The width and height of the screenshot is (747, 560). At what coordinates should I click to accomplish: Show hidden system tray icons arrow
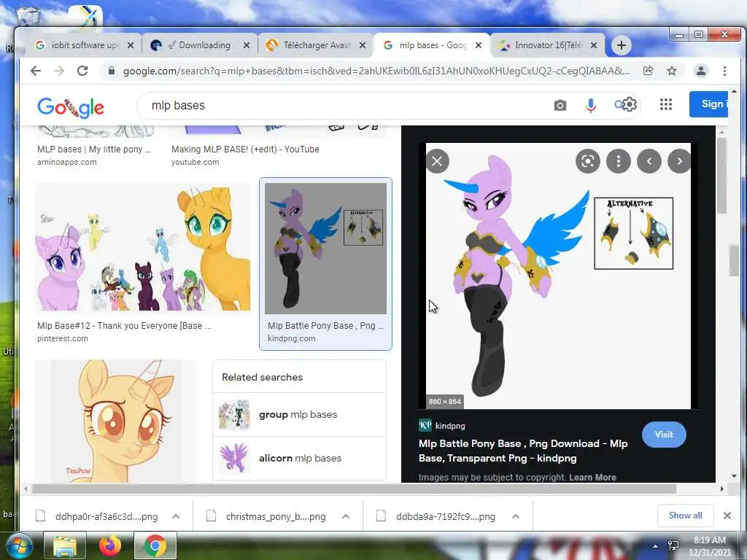tap(656, 546)
